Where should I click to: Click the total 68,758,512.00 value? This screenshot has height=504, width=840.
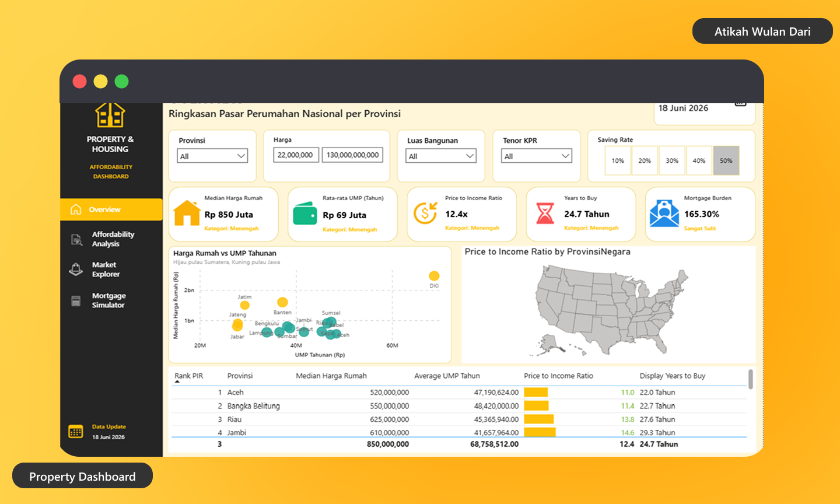[x=494, y=444]
